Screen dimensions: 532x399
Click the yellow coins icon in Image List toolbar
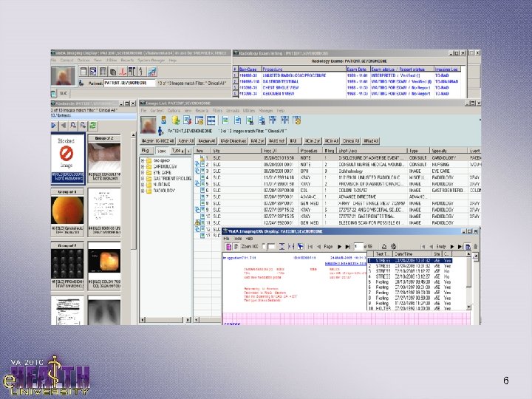point(175,120)
